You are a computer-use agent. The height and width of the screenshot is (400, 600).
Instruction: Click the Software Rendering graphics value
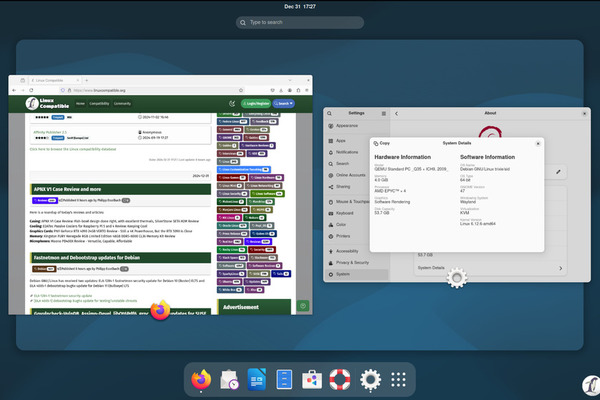[x=392, y=202]
